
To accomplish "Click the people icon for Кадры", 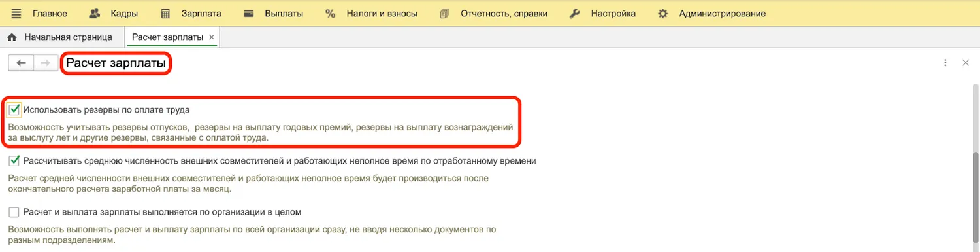I will (x=95, y=13).
